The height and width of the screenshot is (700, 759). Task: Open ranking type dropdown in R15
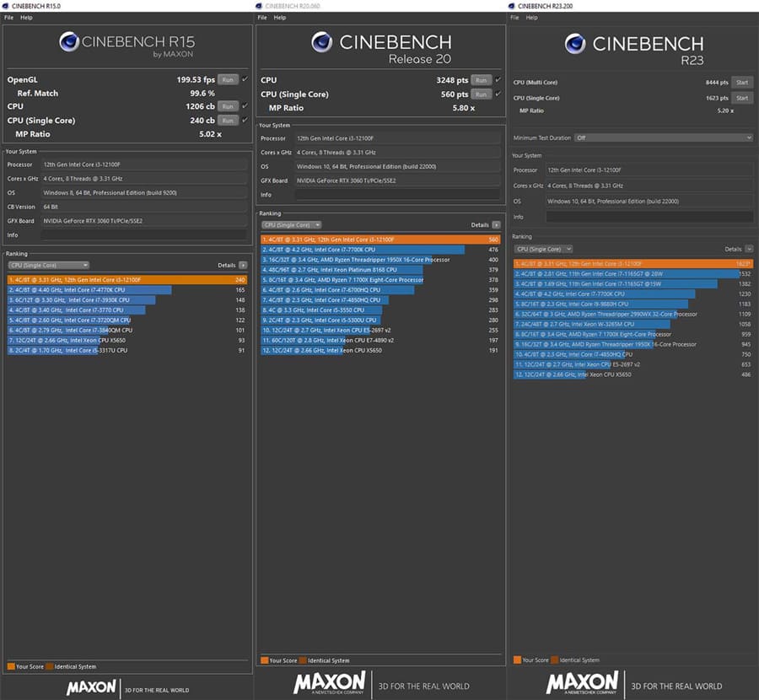pyautogui.click(x=48, y=266)
